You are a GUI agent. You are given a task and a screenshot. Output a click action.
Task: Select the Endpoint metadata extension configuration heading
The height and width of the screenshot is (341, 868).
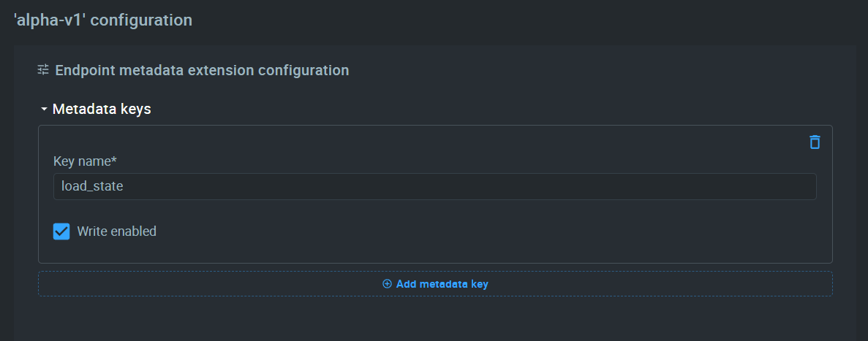click(202, 70)
